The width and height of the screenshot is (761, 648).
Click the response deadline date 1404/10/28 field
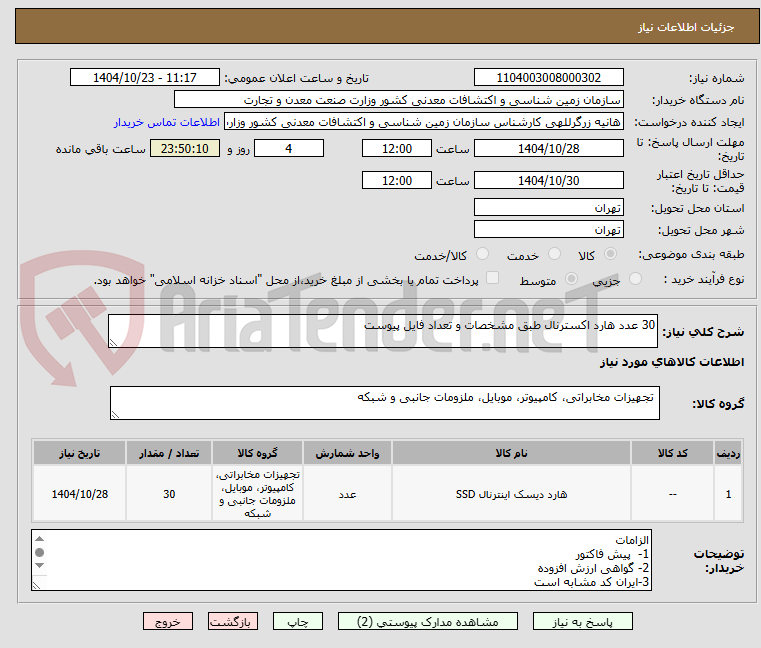point(548,149)
